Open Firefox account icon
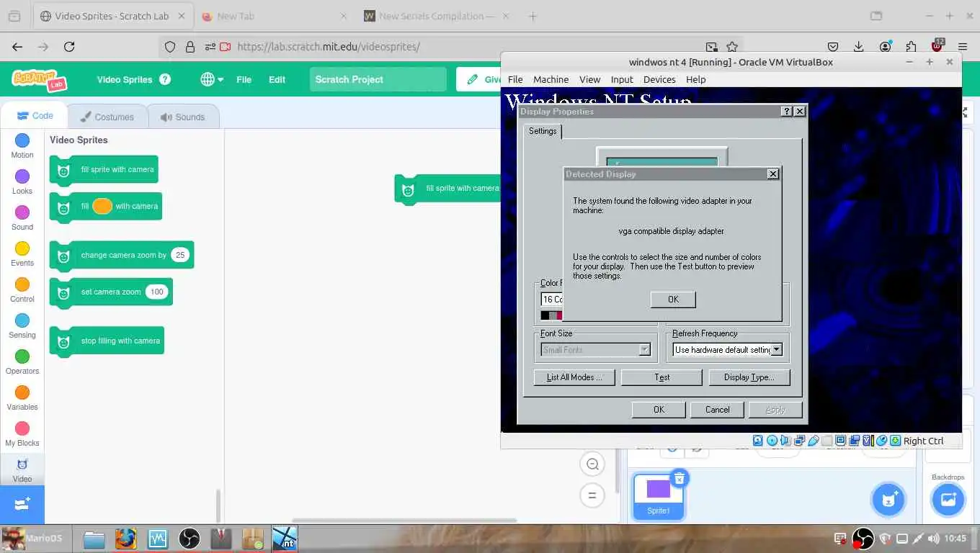This screenshot has width=980, height=553. [885, 47]
